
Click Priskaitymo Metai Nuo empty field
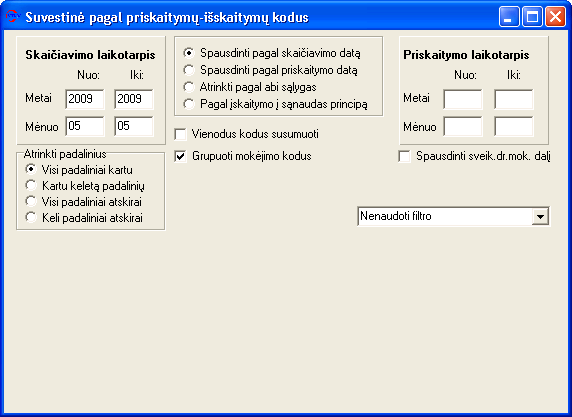point(463,99)
